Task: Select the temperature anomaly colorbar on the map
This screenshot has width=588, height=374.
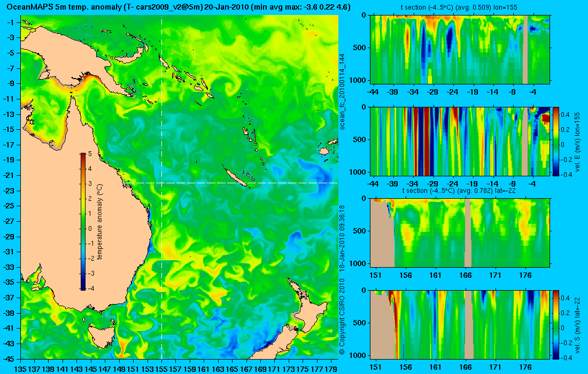Action: tap(82, 222)
